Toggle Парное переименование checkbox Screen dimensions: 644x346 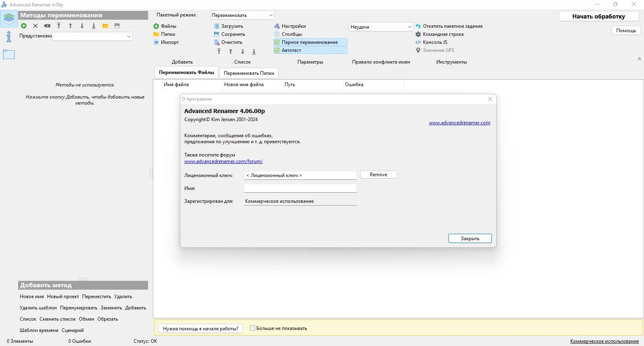pyautogui.click(x=310, y=42)
